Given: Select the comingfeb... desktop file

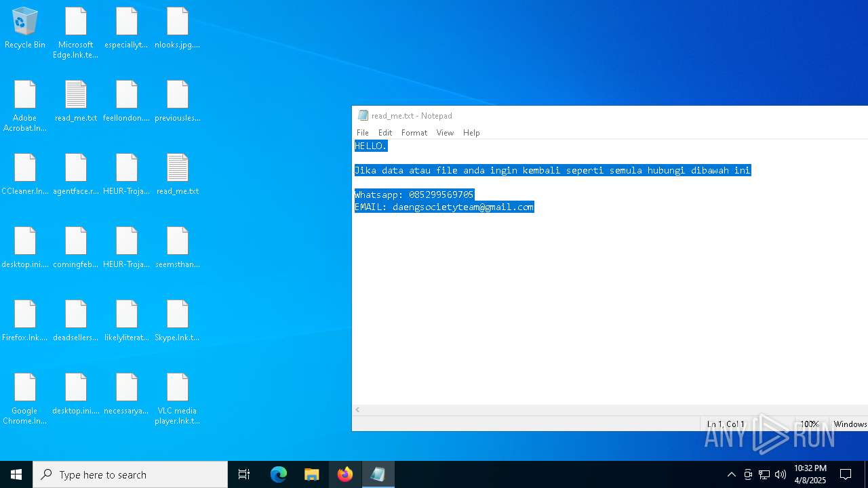Looking at the screenshot, I should 76,248.
